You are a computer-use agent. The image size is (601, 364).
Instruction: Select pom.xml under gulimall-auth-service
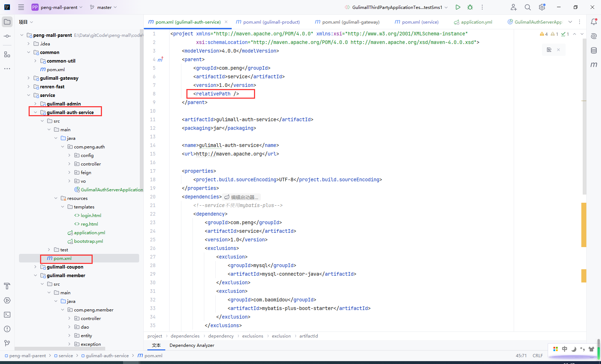click(x=59, y=258)
